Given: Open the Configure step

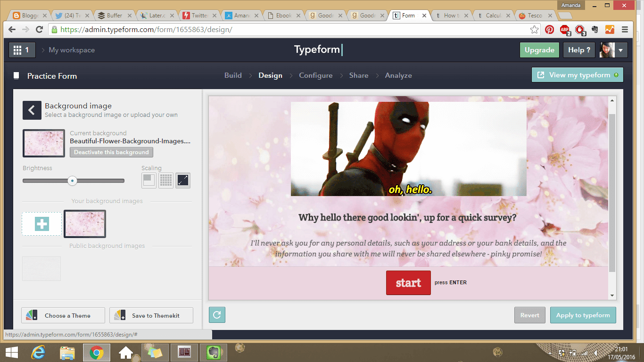Looking at the screenshot, I should tap(316, 75).
